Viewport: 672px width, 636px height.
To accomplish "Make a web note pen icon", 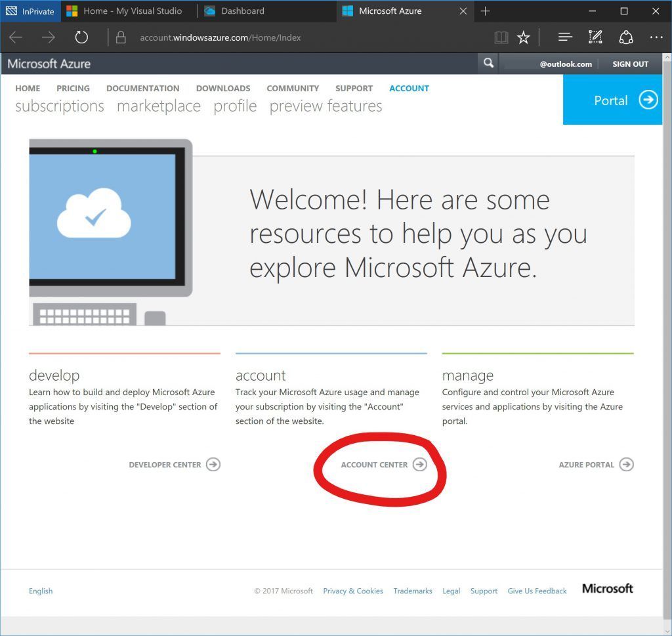I will tap(595, 37).
